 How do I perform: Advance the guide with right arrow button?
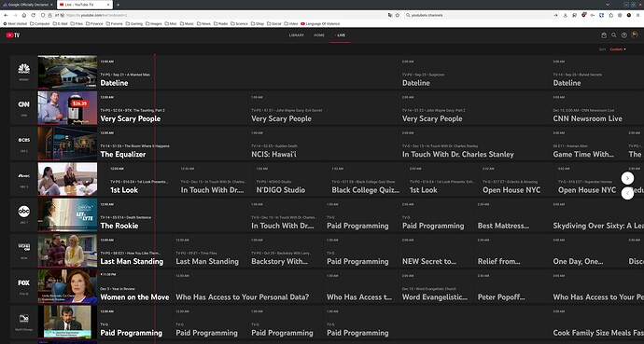pyautogui.click(x=627, y=178)
